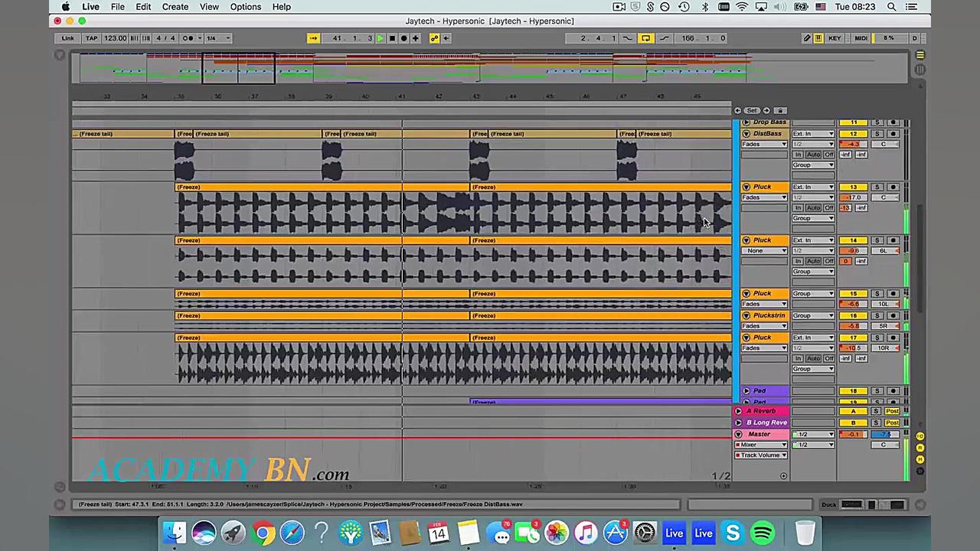Toggle Lock Envelopes icon
This screenshot has width=980, height=551.
click(779, 110)
